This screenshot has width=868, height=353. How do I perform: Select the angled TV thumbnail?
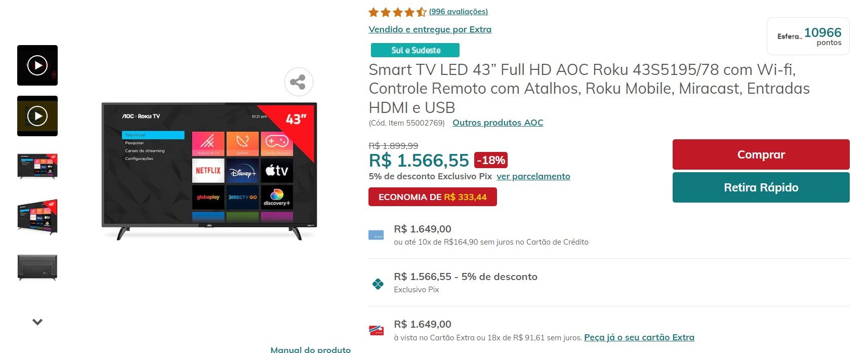click(37, 217)
